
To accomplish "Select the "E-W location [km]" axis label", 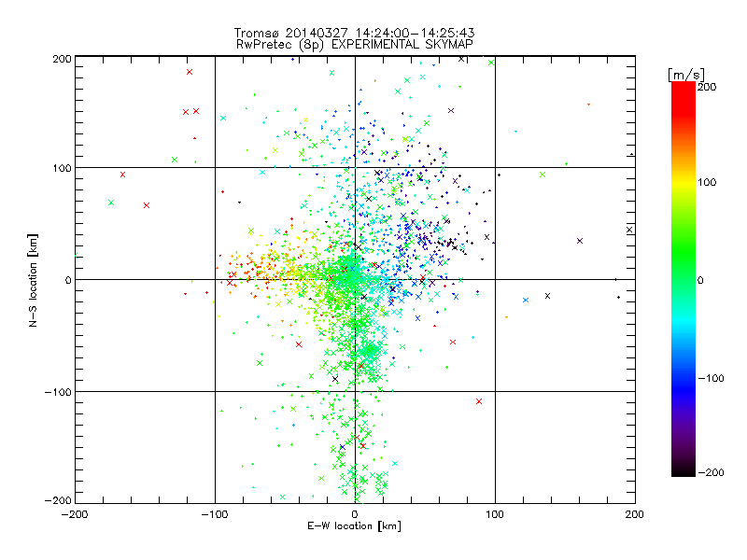I will point(354,526).
